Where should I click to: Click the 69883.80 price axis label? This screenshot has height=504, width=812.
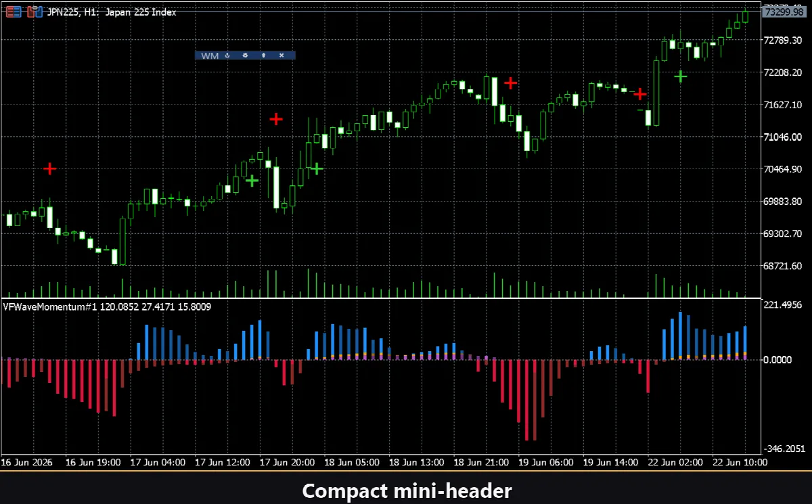pos(783,202)
